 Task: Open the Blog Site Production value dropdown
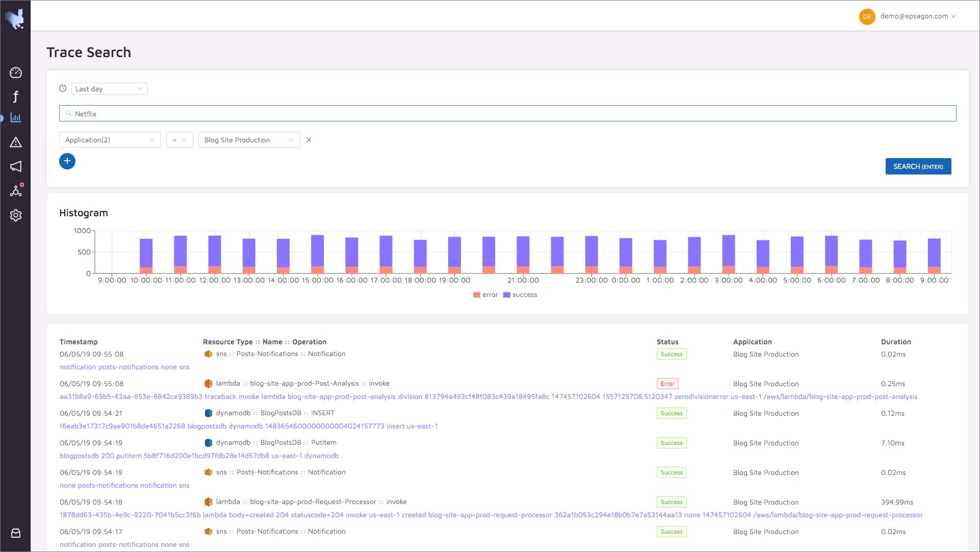click(x=249, y=140)
